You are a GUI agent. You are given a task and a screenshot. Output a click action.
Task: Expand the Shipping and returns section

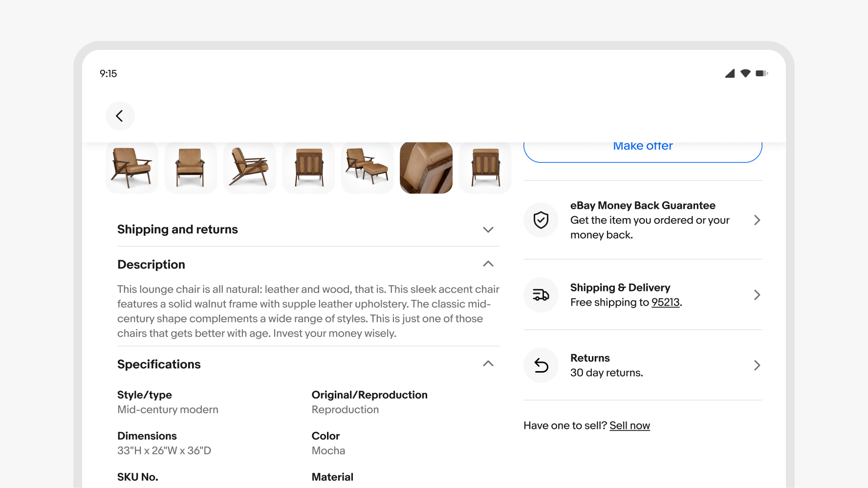[488, 229]
